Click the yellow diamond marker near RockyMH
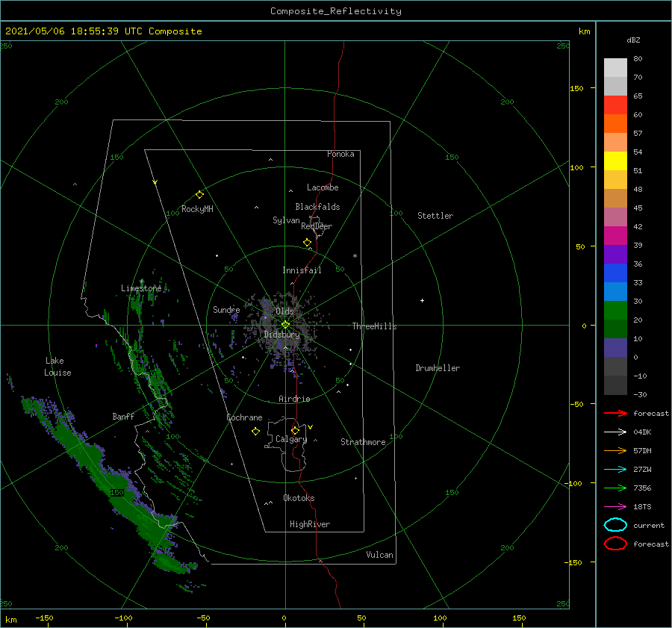The height and width of the screenshot is (628, 672). (199, 195)
